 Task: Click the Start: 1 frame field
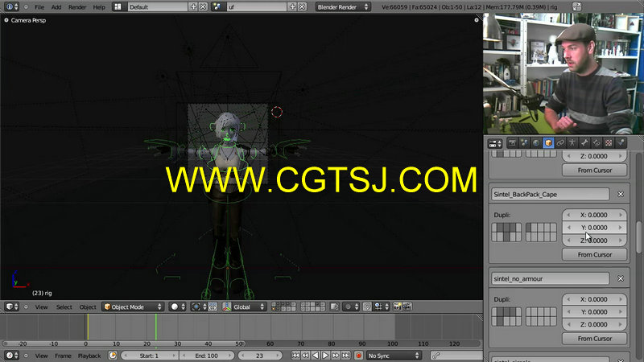point(149,356)
